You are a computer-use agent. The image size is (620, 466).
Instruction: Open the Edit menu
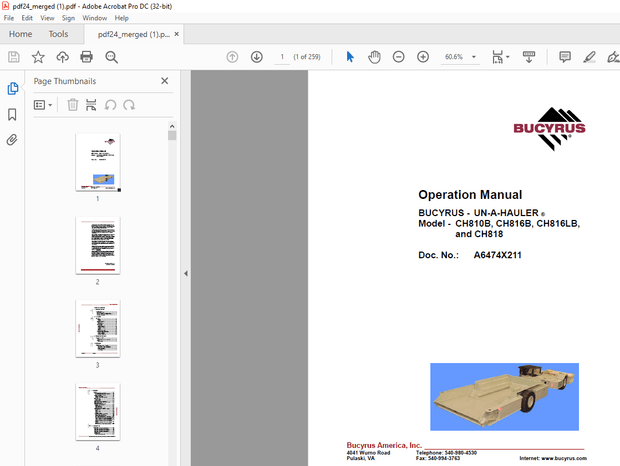(27, 18)
